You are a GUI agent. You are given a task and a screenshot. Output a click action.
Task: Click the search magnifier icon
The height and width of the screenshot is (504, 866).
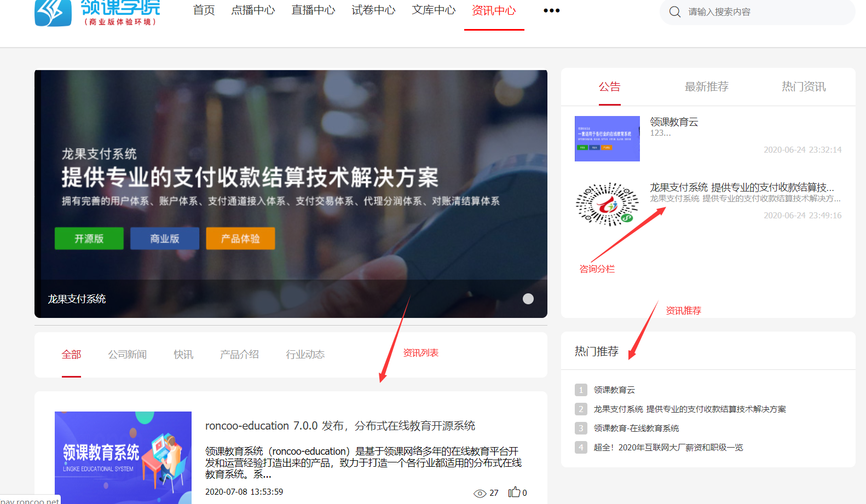(675, 12)
